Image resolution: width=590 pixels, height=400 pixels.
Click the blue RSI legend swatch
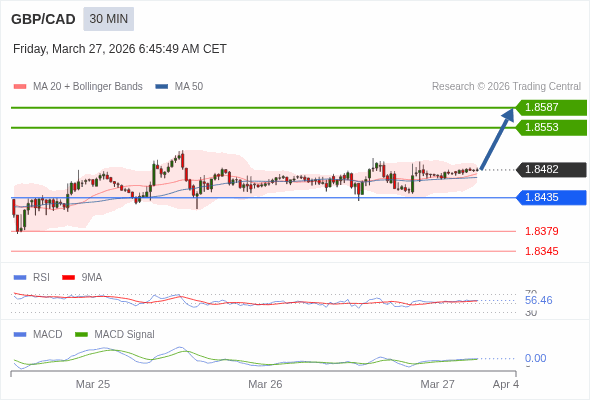[20, 278]
